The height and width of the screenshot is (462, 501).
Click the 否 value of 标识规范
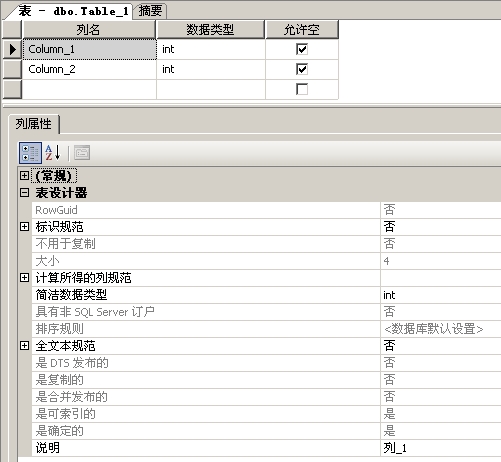click(x=389, y=227)
